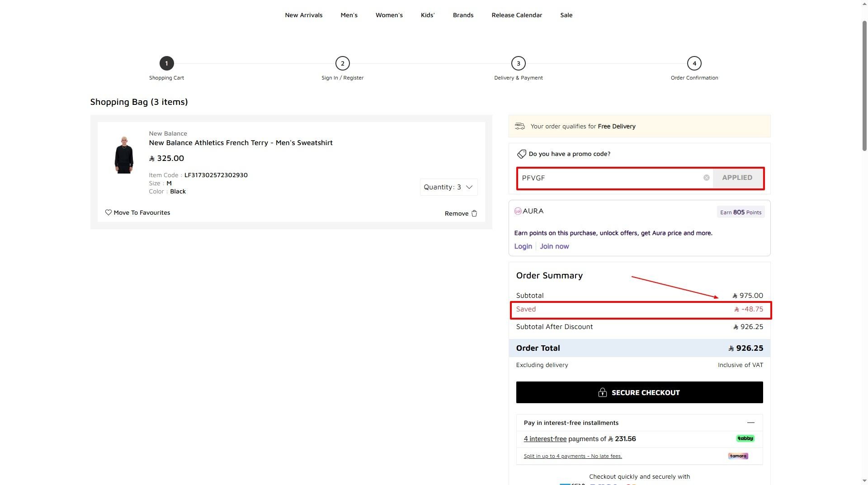Image resolution: width=868 pixels, height=485 pixels.
Task: Click Split in up to 4 payments link
Action: [573, 456]
